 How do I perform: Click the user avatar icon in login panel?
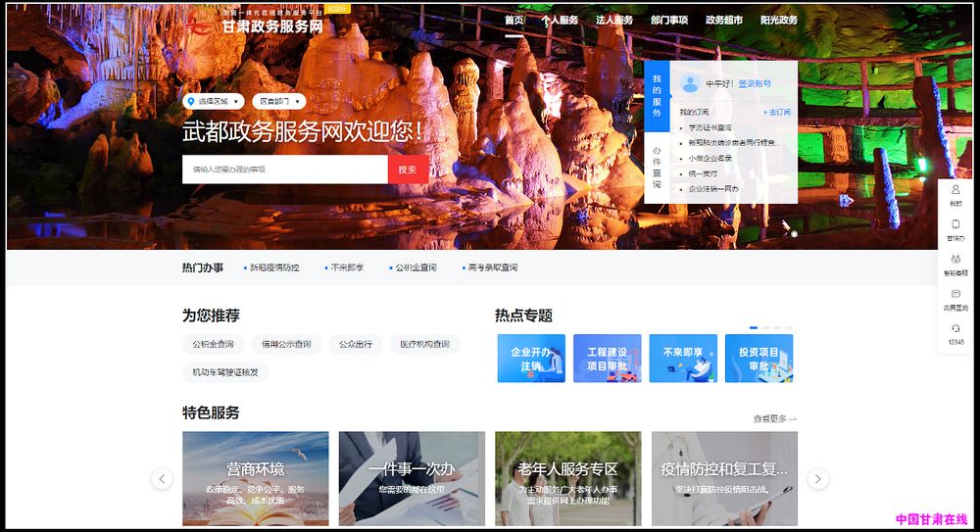[x=690, y=83]
